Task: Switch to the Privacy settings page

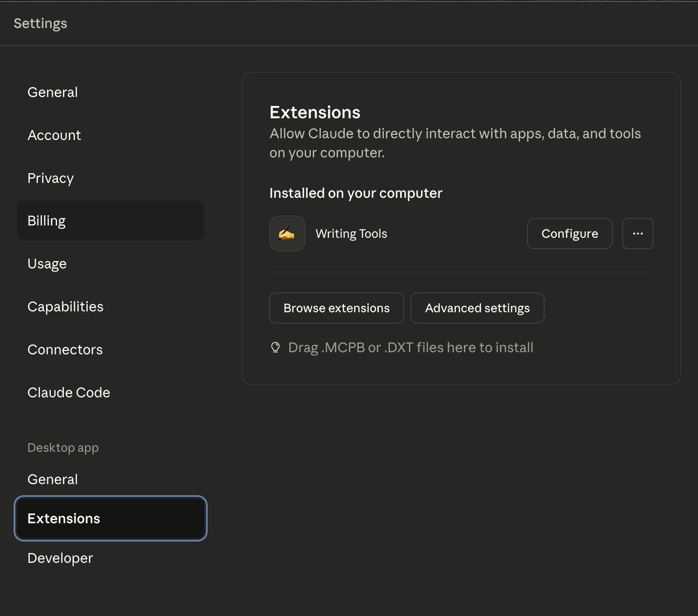Action: tap(50, 178)
